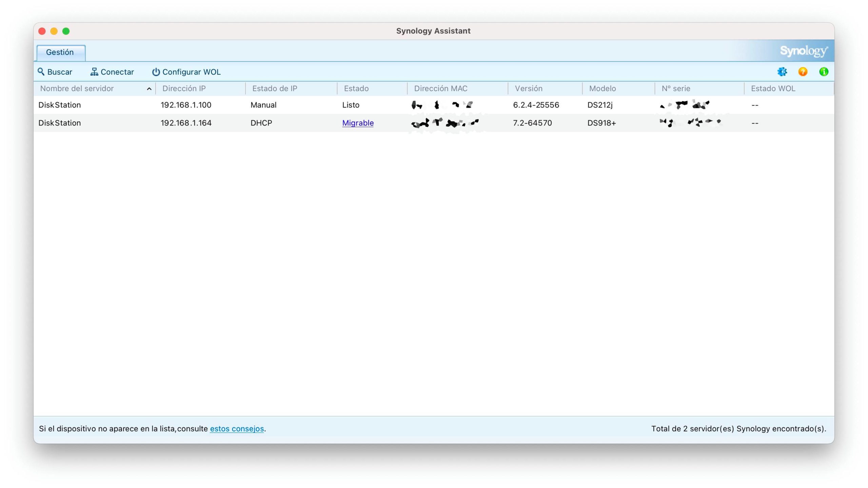Image resolution: width=868 pixels, height=488 pixels.
Task: Click the Buscar magnifying glass icon
Action: click(41, 72)
